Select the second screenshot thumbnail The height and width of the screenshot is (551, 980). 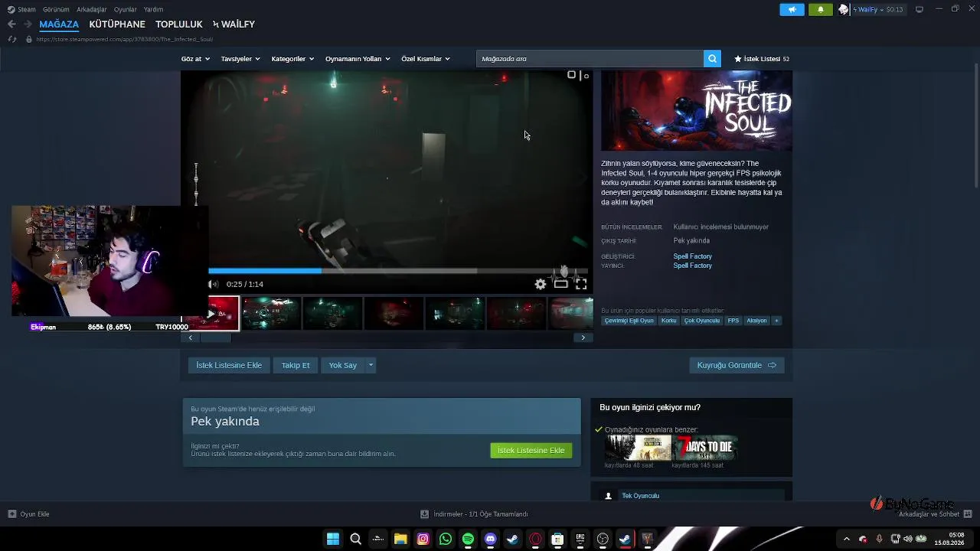click(332, 314)
